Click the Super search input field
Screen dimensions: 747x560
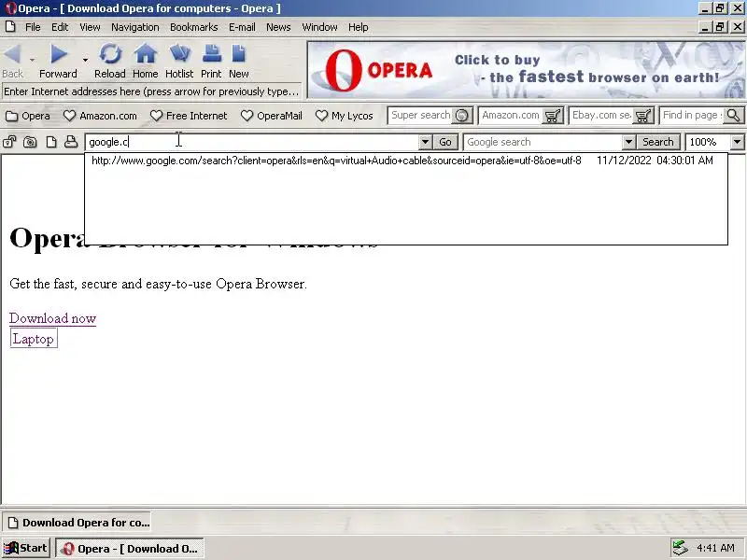point(420,115)
